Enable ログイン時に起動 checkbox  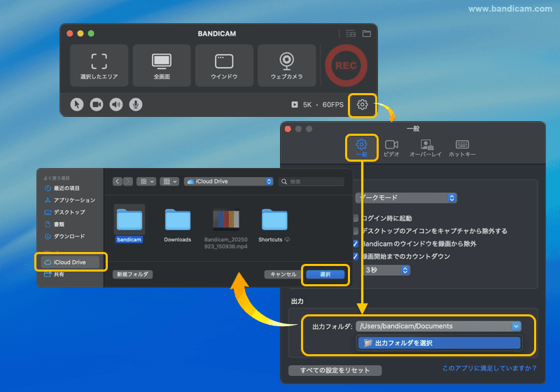tap(356, 218)
